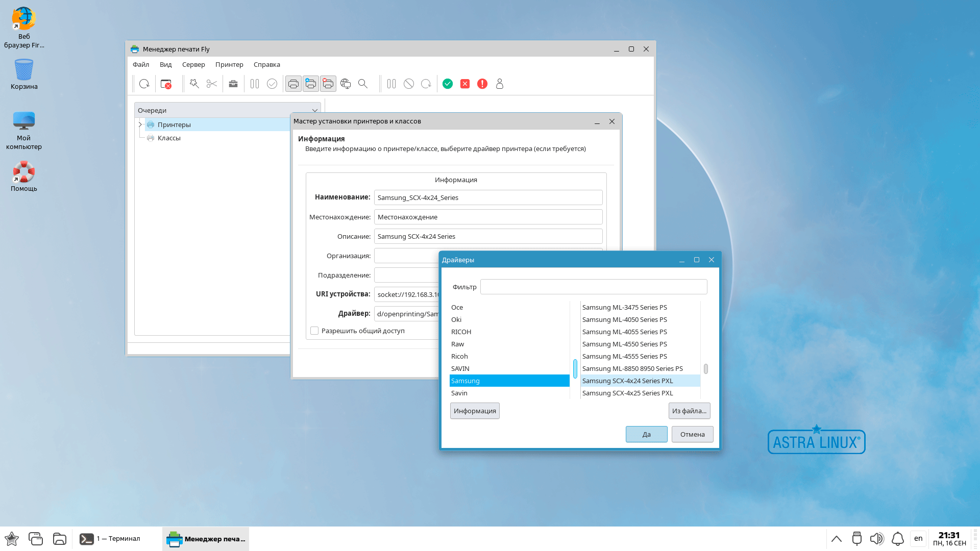Click the Из файла... button

(689, 411)
